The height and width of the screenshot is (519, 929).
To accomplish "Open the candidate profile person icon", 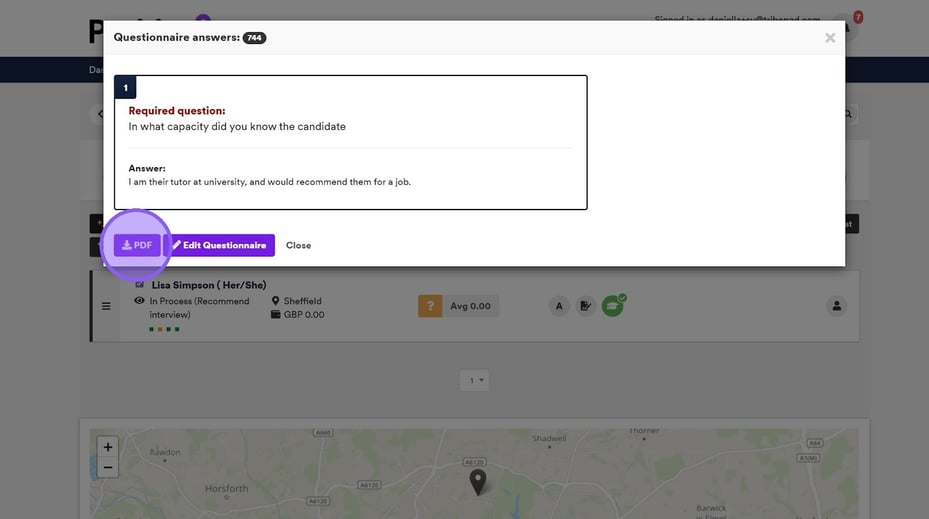I will point(836,306).
